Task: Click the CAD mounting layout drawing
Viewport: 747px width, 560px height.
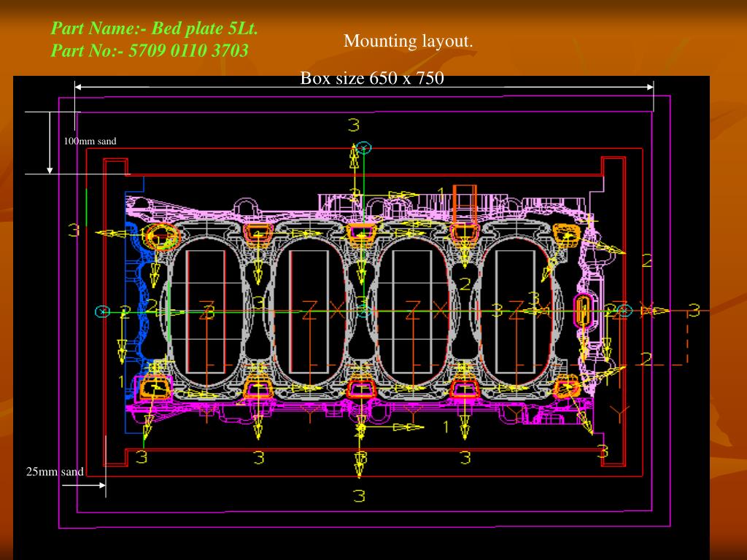Action: click(x=361, y=318)
